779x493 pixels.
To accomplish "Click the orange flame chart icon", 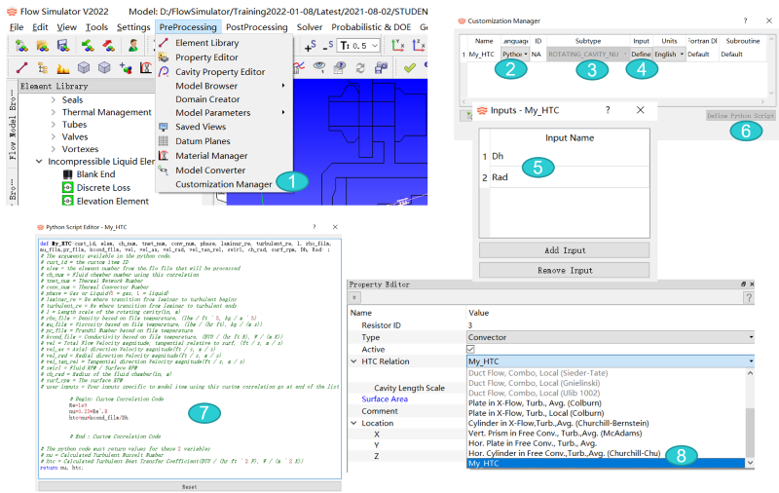I will pyautogui.click(x=63, y=68).
